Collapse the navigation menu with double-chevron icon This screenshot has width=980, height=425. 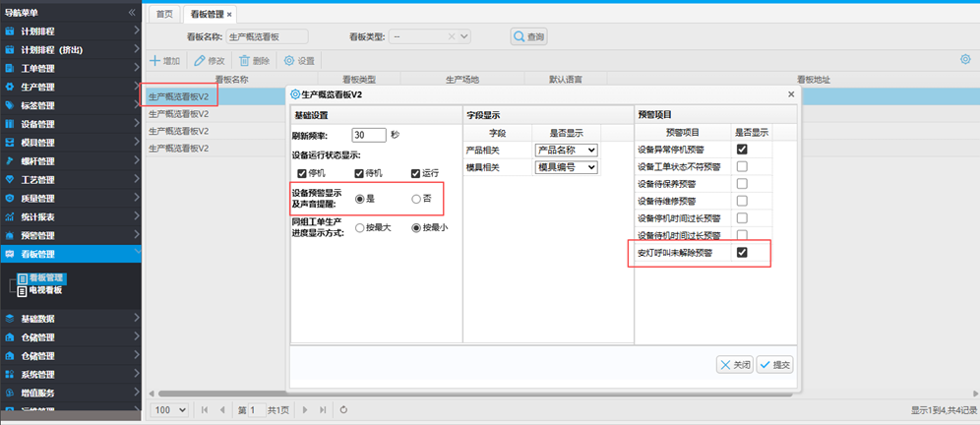[133, 13]
